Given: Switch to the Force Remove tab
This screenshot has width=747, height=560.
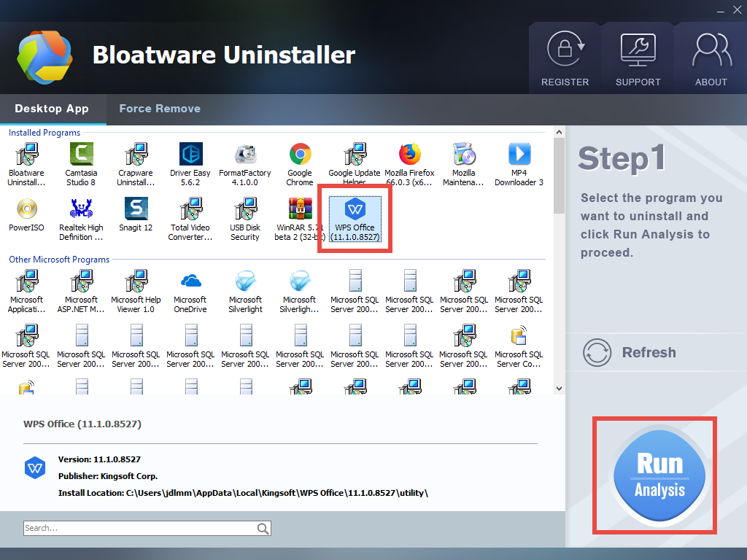Looking at the screenshot, I should pos(160,109).
